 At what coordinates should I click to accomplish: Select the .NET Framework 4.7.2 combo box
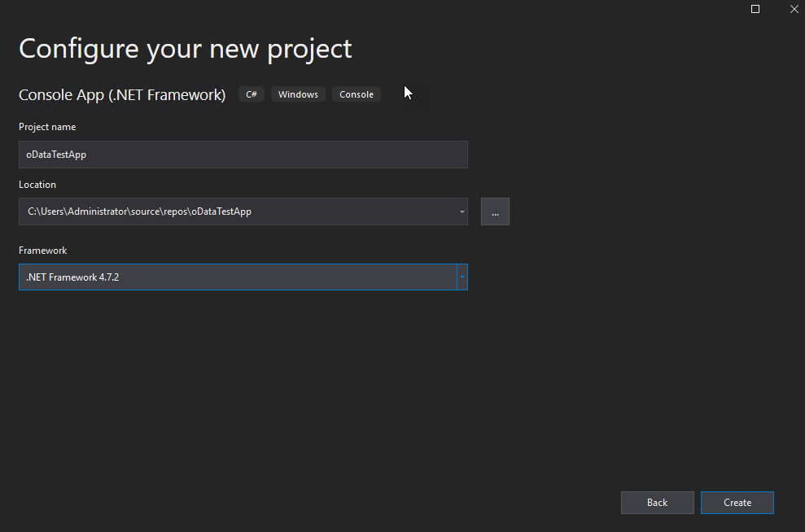tap(236, 277)
